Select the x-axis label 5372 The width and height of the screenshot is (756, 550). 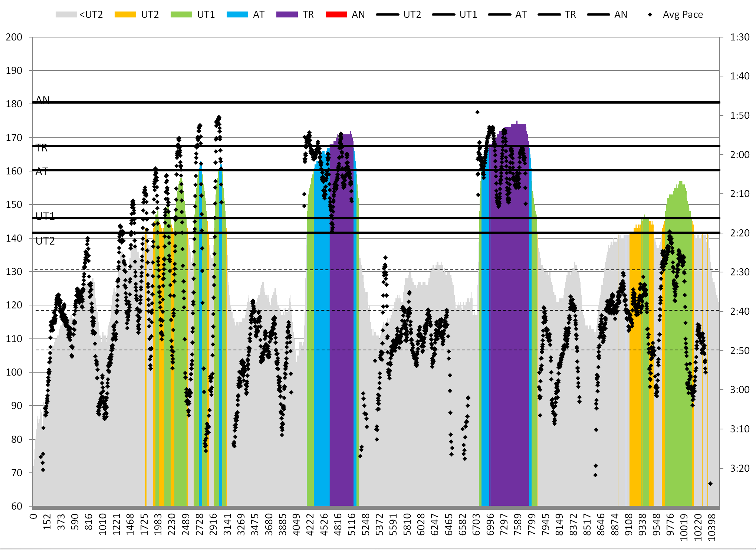tap(379, 524)
